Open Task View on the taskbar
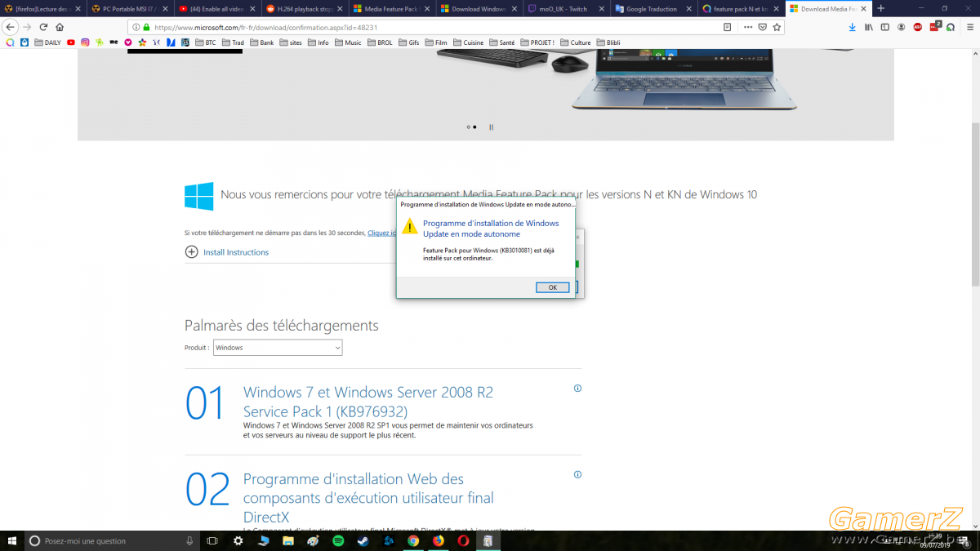This screenshot has height=551, width=980. click(x=212, y=540)
